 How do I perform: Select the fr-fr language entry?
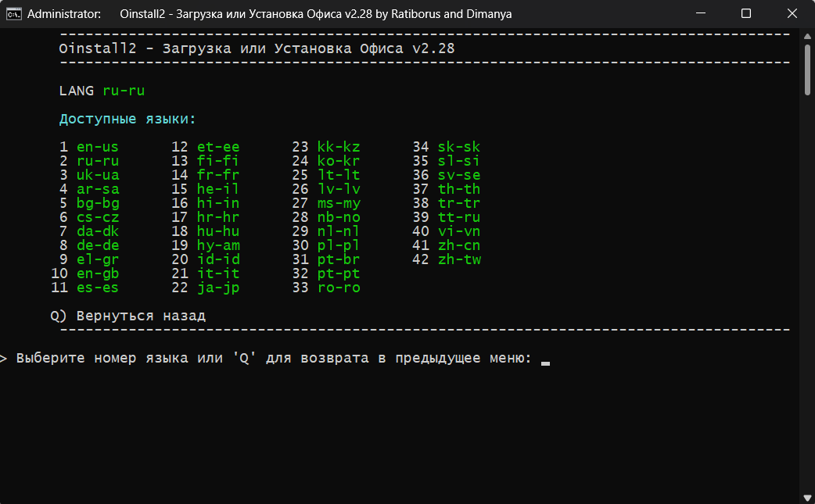point(217,175)
